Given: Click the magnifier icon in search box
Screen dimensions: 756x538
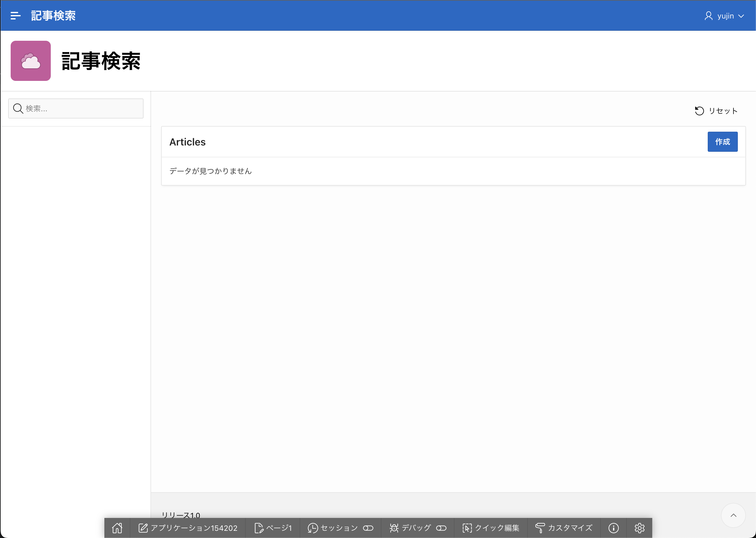Looking at the screenshot, I should [18, 108].
